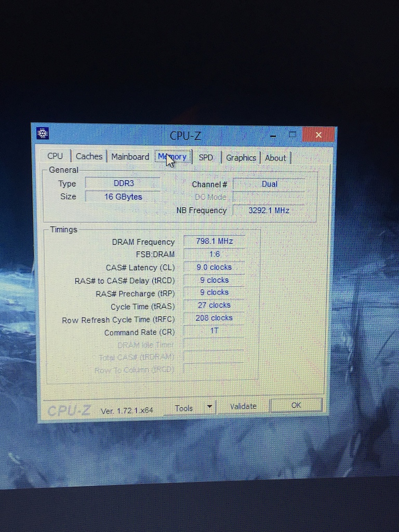Click the 16 GBytes size field

coord(123,197)
